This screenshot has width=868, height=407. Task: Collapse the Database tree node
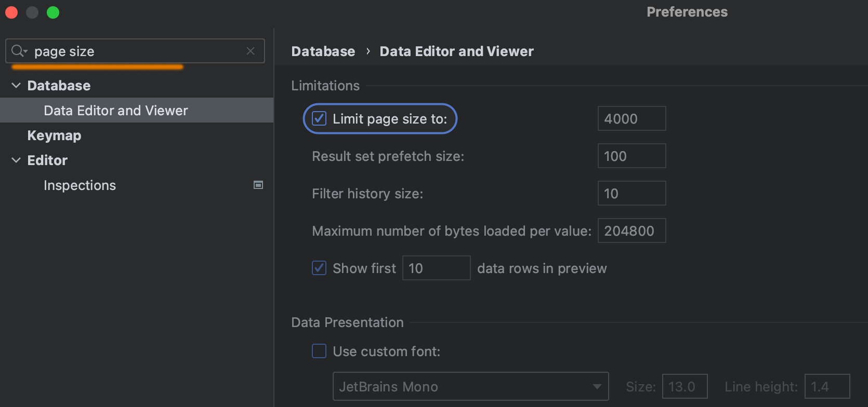[x=16, y=85]
